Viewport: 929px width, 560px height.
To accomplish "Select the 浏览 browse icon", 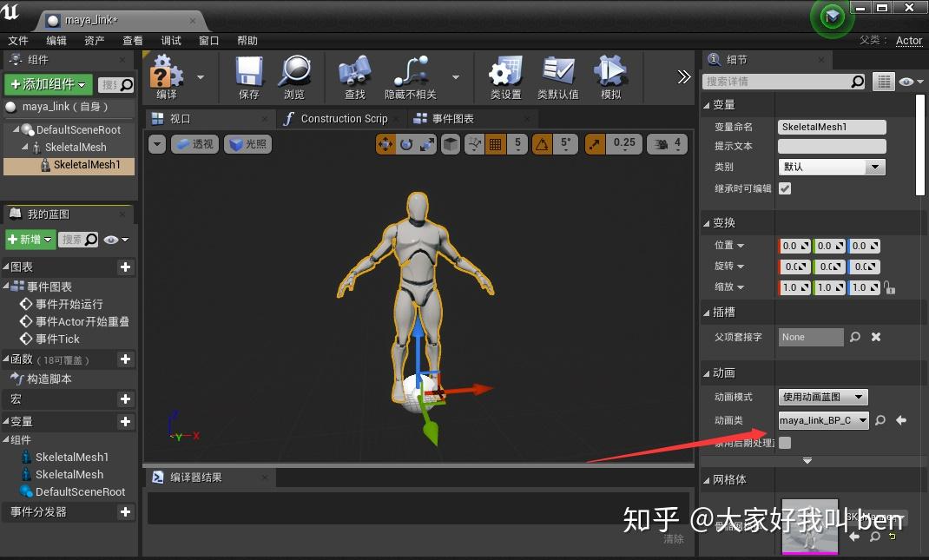I will coord(295,74).
